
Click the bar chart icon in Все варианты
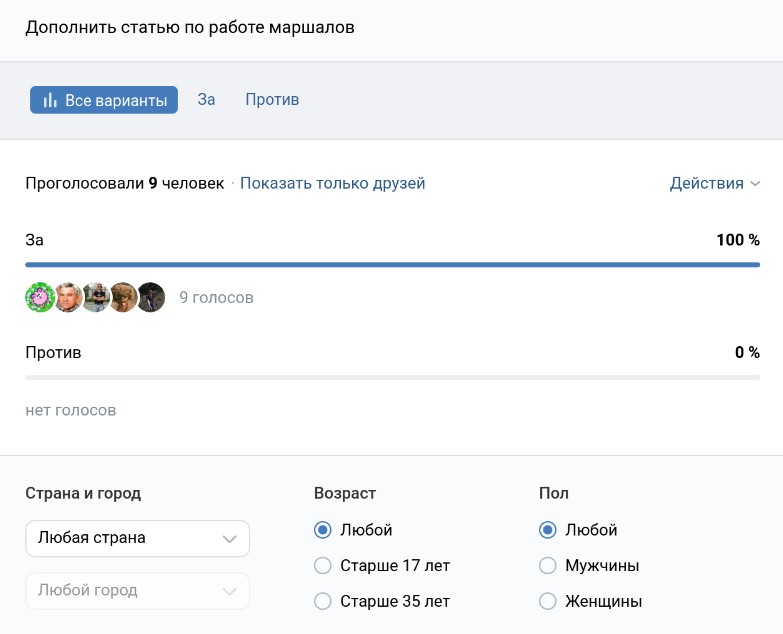[50, 100]
